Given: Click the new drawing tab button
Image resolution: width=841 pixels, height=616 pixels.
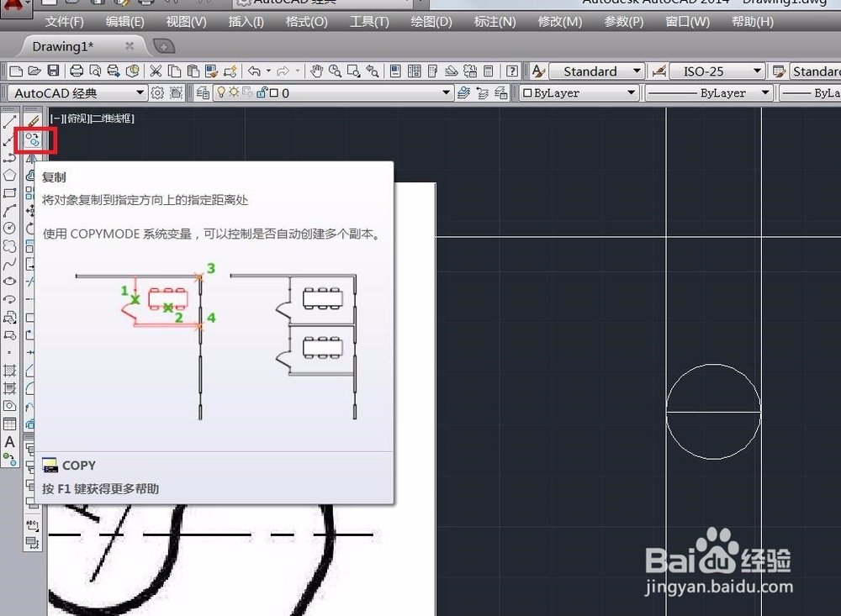Looking at the screenshot, I should pos(164,47).
